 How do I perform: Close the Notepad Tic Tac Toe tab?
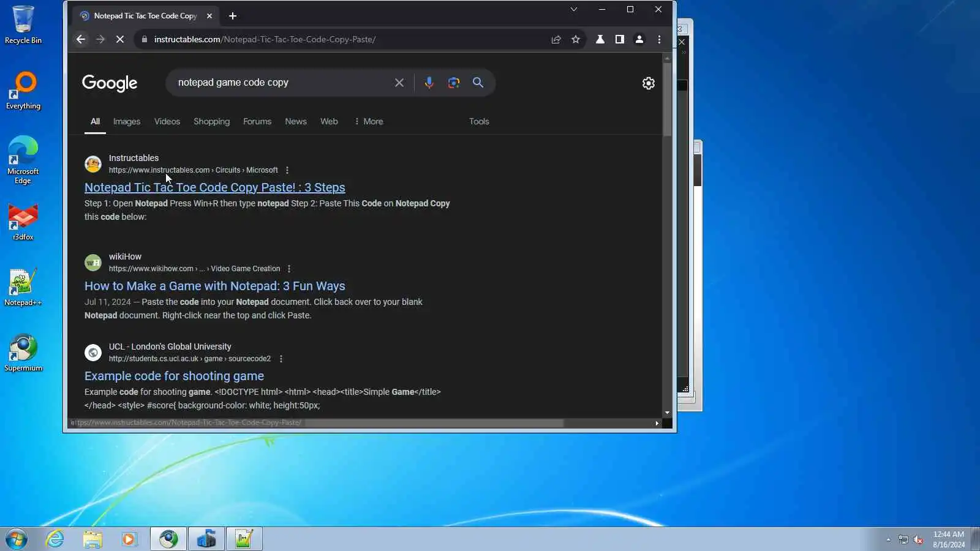coord(209,16)
